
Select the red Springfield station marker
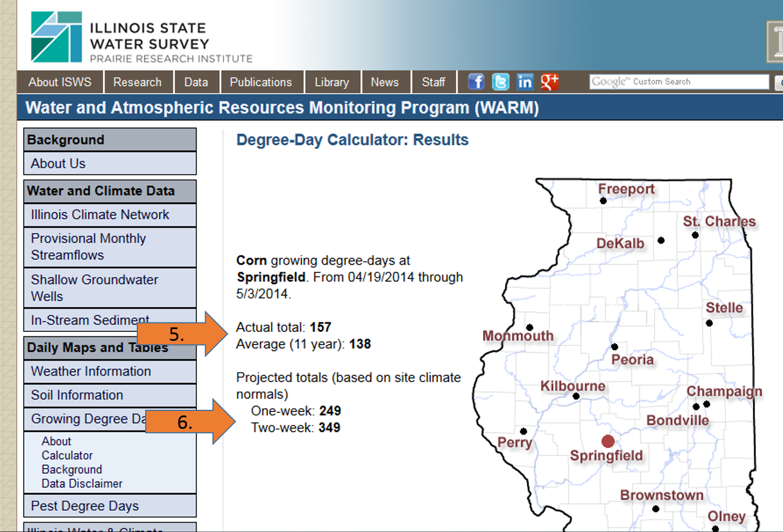tap(608, 441)
